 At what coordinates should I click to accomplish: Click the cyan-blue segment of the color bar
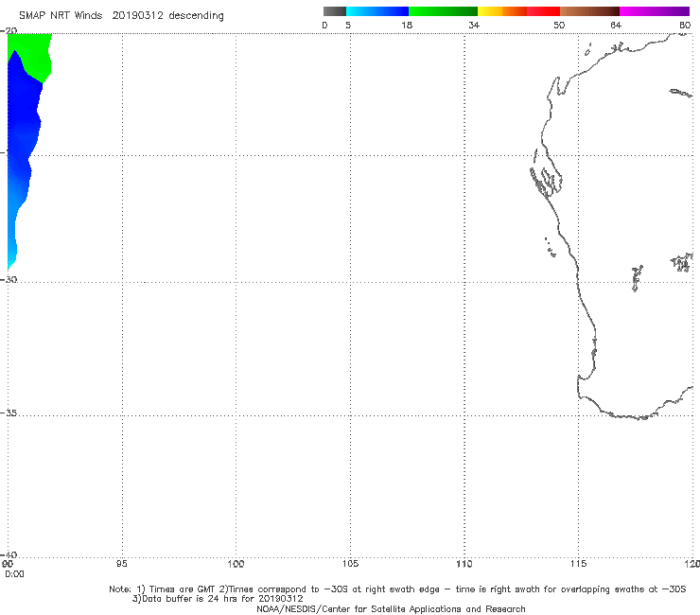pyautogui.click(x=377, y=11)
